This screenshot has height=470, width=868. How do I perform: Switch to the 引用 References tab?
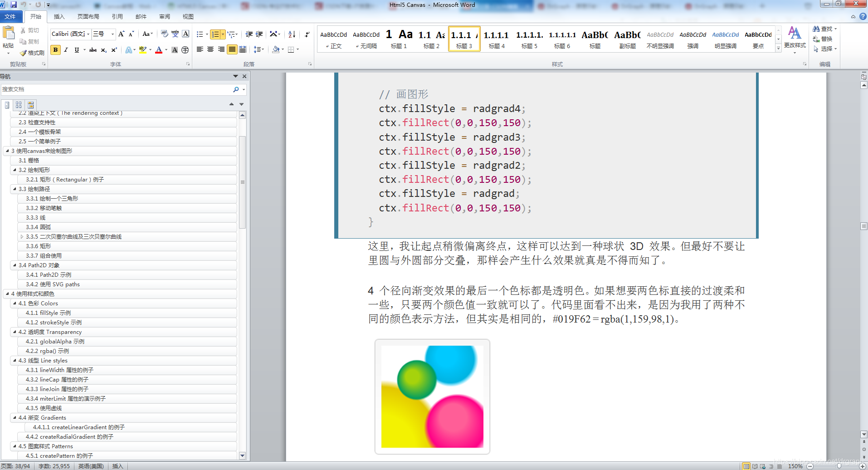click(117, 16)
